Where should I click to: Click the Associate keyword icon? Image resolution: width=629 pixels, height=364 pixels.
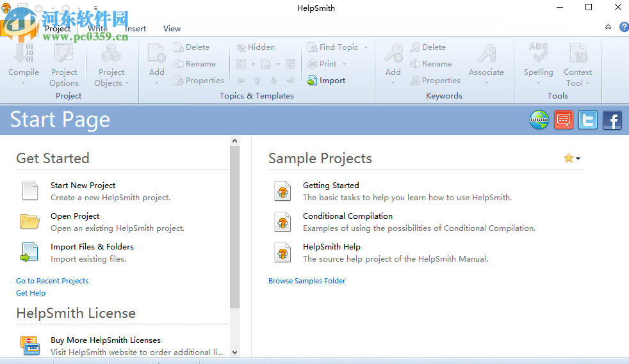click(486, 53)
